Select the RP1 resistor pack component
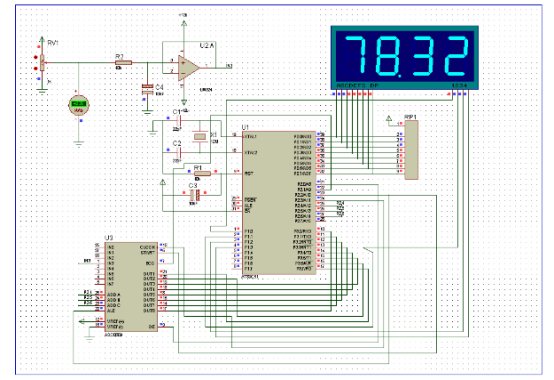Image resolution: width=554 pixels, height=380 pixels. point(411,150)
